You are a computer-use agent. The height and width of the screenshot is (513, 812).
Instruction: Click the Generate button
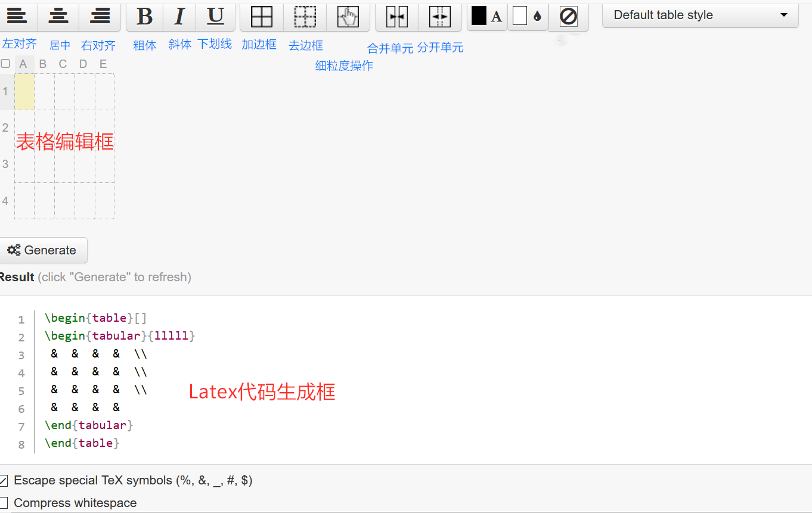point(43,250)
